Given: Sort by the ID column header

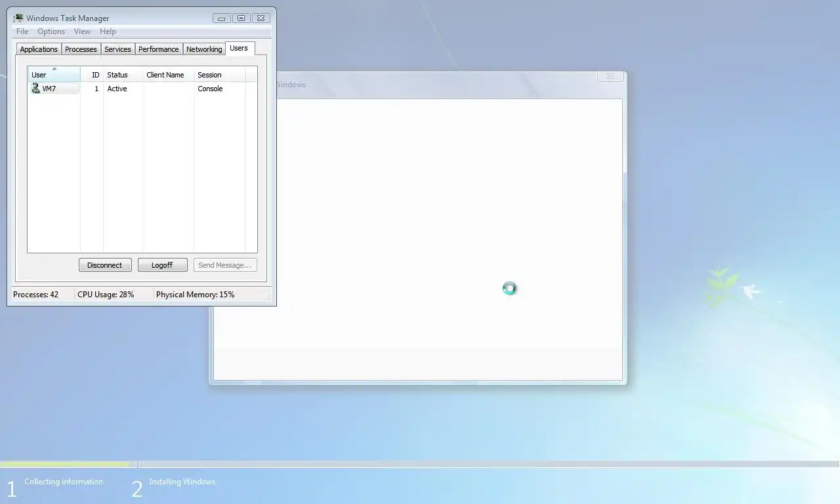Looking at the screenshot, I should click(x=92, y=74).
